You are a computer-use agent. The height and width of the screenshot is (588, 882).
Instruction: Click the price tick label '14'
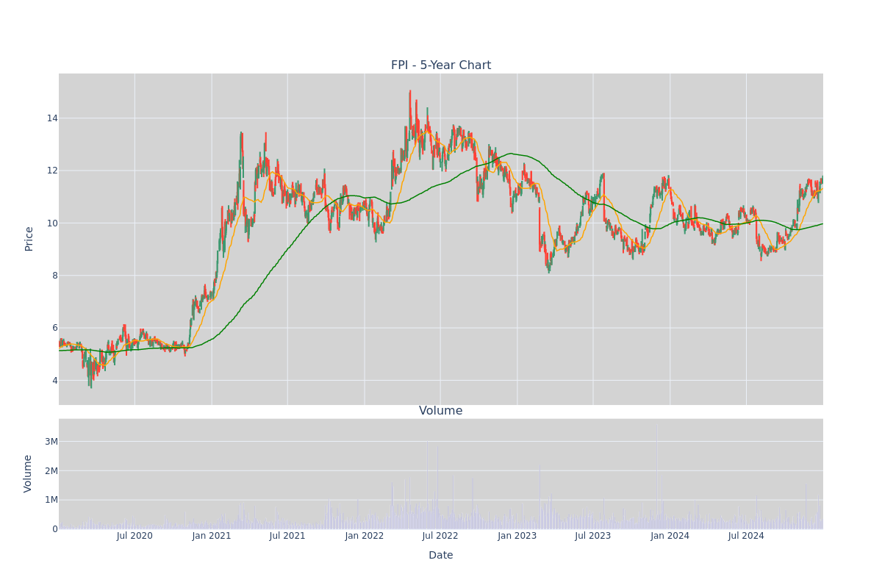(x=52, y=118)
